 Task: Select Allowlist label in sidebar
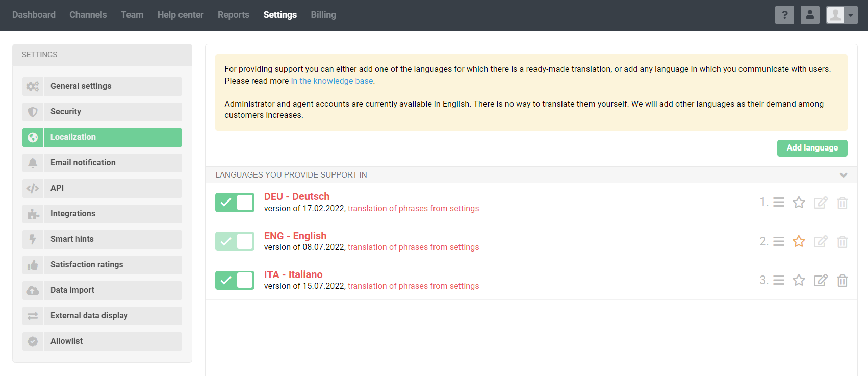(x=67, y=341)
